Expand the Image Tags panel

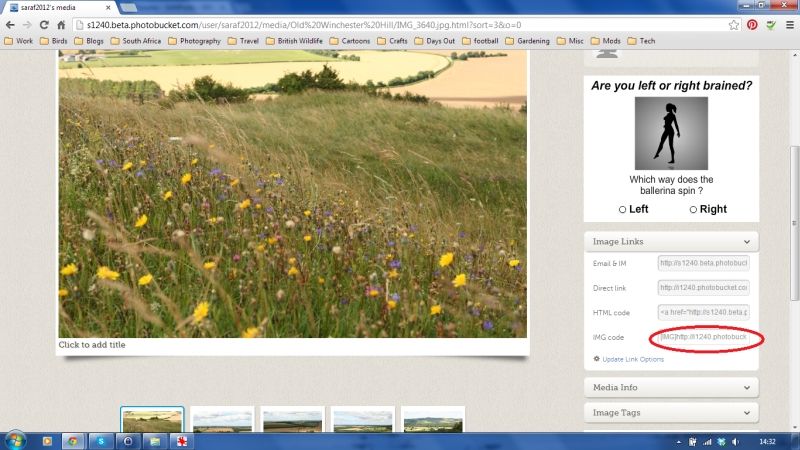671,412
